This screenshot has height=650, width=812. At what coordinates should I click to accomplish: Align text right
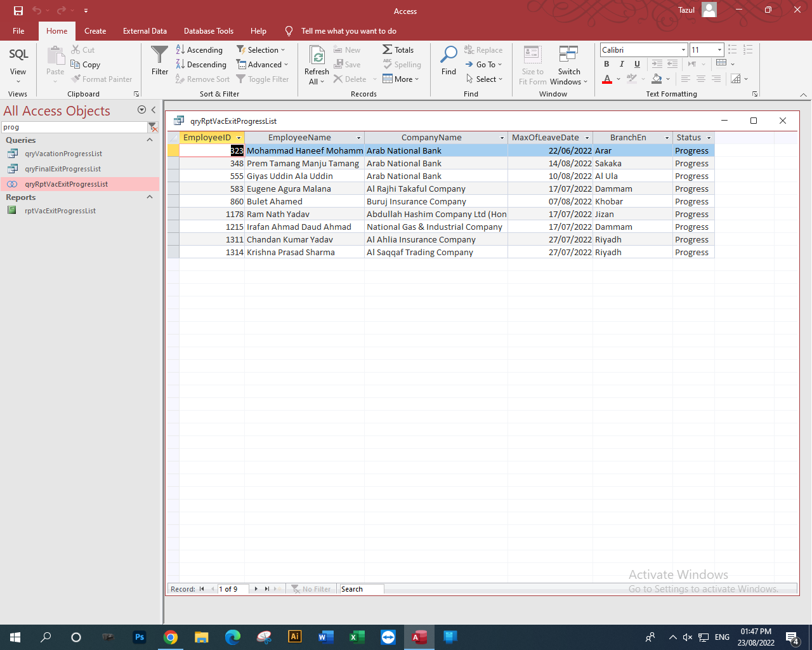716,79
